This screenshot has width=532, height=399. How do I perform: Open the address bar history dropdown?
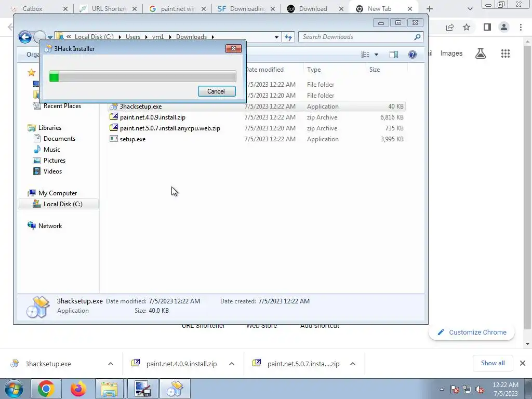276,37
